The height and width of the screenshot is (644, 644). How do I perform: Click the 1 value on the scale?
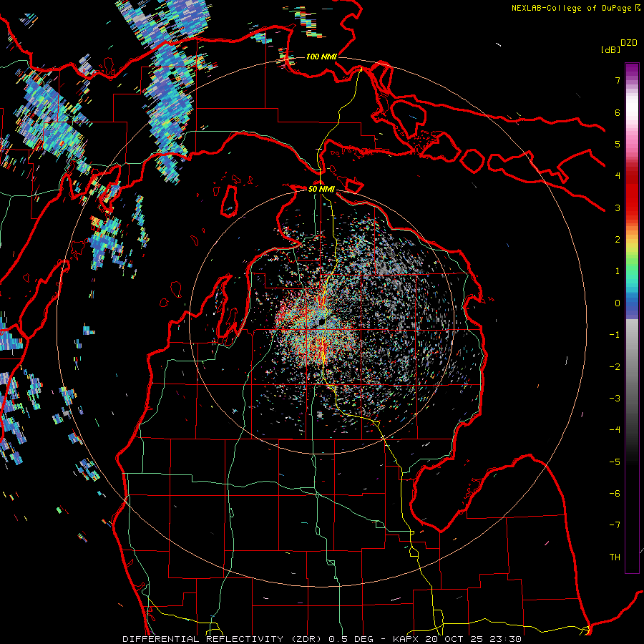(618, 271)
